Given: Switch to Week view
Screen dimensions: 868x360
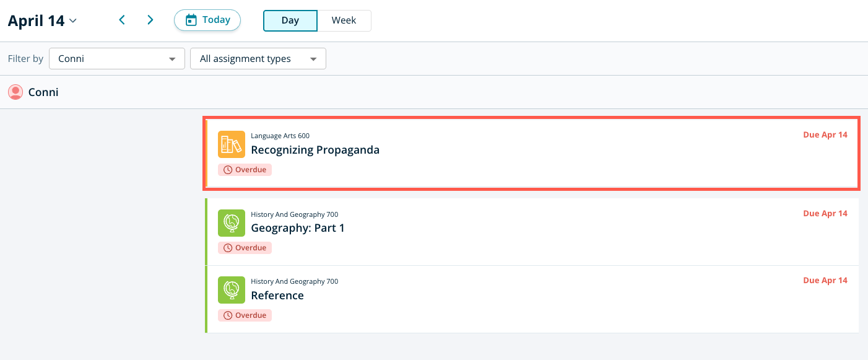Looking at the screenshot, I should [344, 20].
